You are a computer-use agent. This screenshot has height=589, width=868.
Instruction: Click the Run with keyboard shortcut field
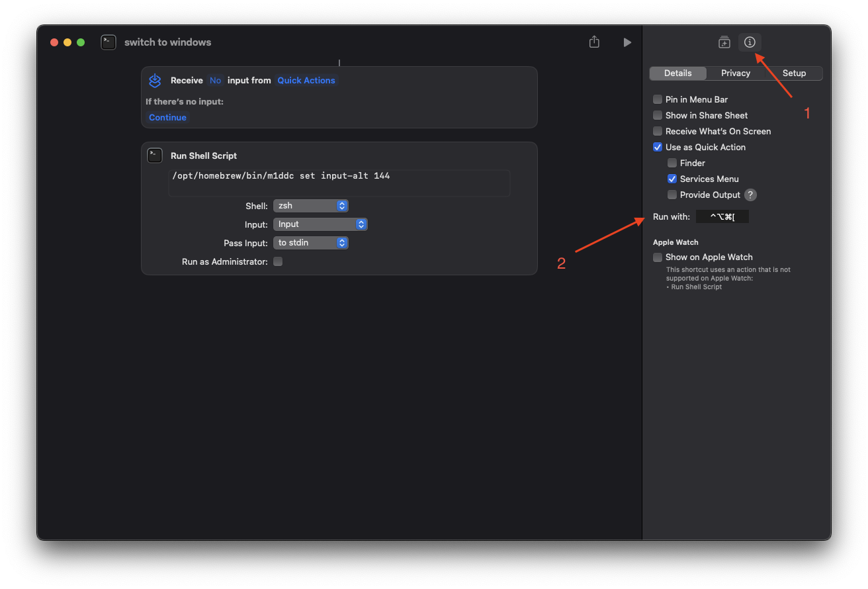point(722,217)
